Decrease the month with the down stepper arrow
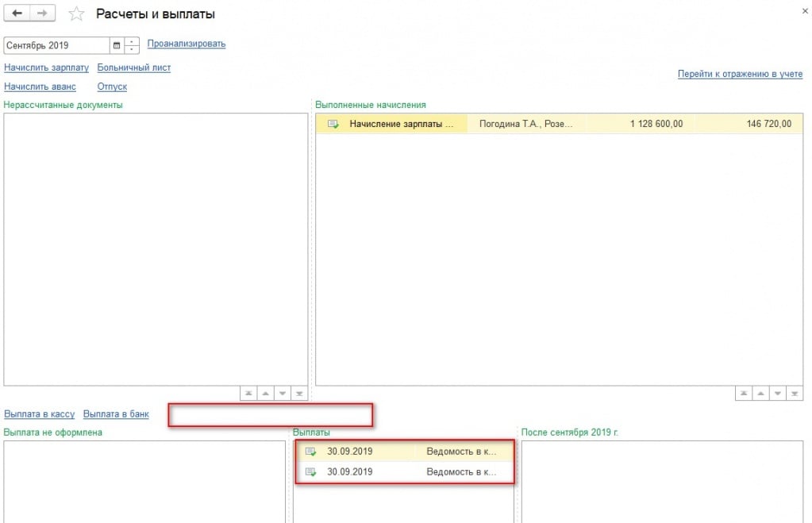 tap(132, 49)
